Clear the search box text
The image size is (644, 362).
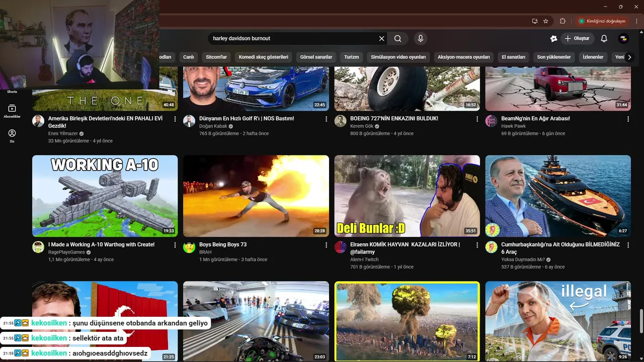coord(381,39)
